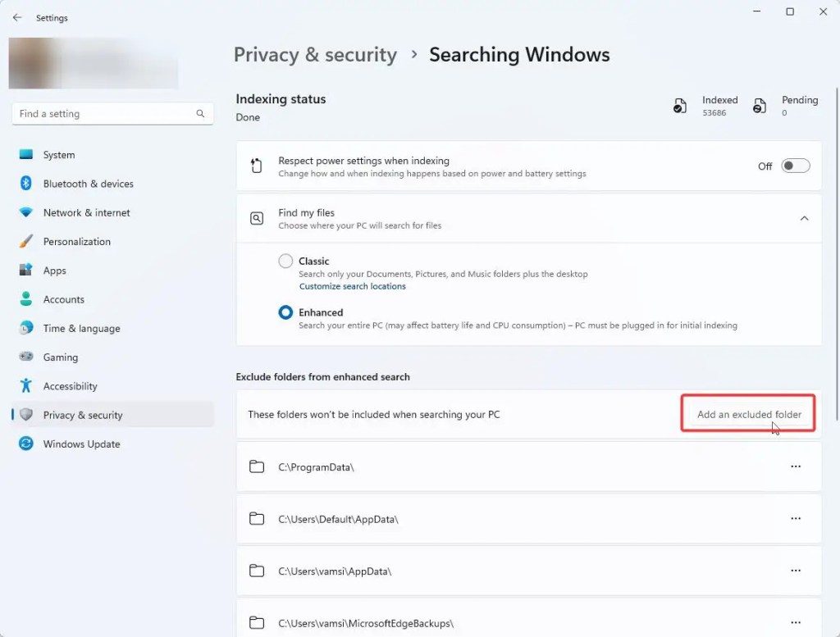
Task: Click the folder icon beside C:\ProgramData\
Action: pyautogui.click(x=257, y=466)
